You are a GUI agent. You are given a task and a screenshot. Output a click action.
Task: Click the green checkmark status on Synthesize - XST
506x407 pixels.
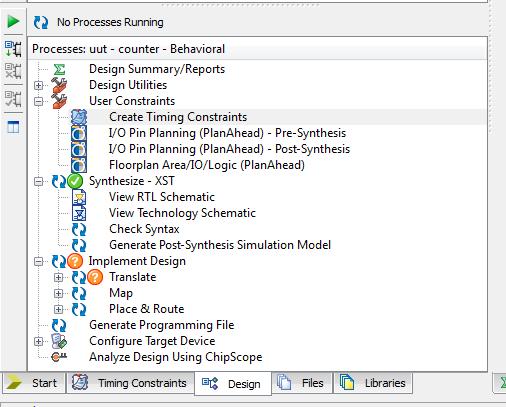[75, 181]
